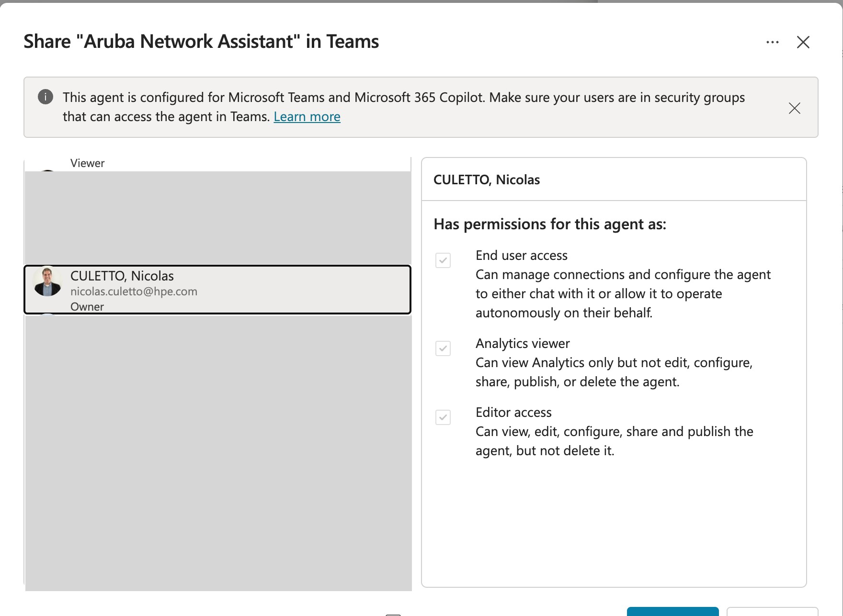Click the Analytics viewer label

click(x=523, y=344)
